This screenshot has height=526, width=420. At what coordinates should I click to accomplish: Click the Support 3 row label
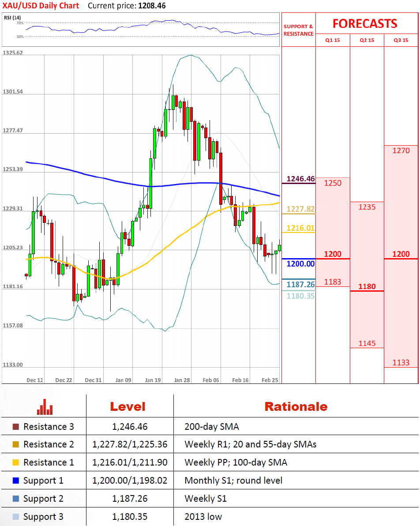[x=43, y=517]
